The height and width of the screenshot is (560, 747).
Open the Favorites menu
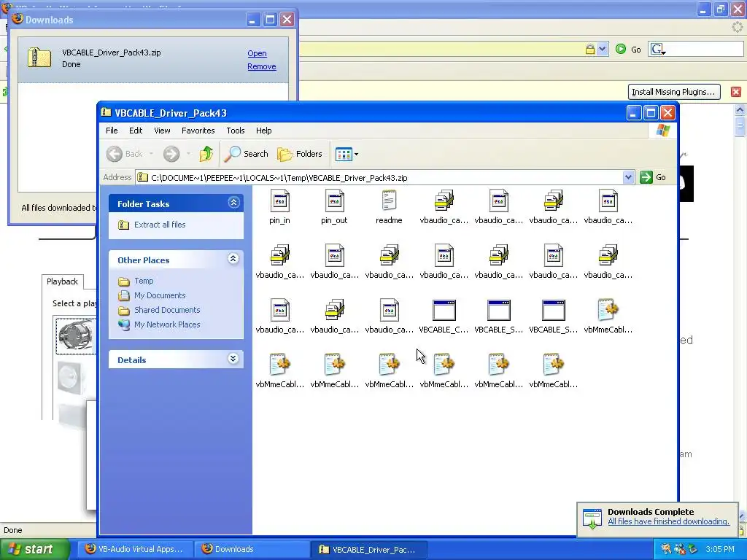coord(198,131)
